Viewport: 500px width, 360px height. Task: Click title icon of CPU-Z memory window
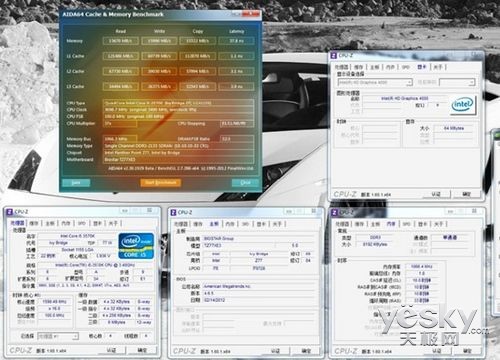(x=334, y=212)
